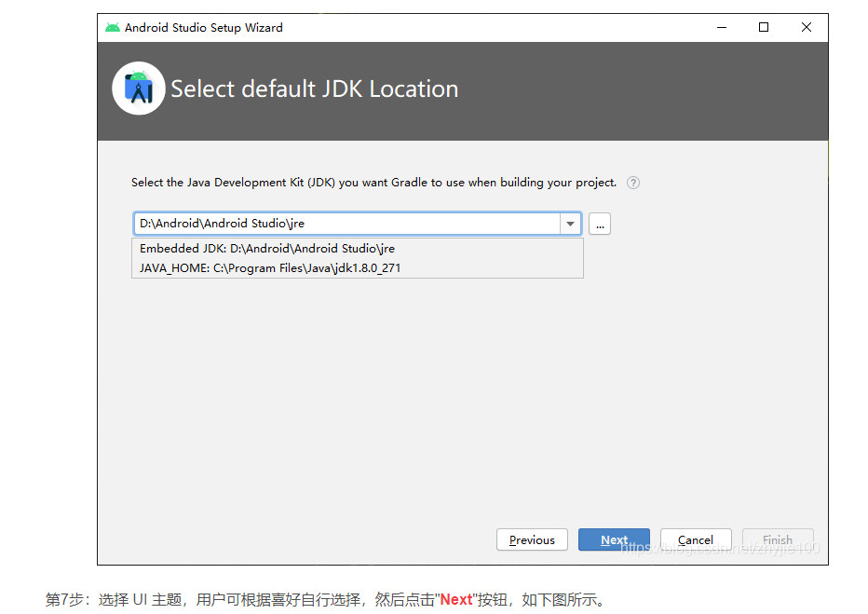Screen dimensions: 868x614
Task: Click into the JDK path input field
Action: pos(347,224)
